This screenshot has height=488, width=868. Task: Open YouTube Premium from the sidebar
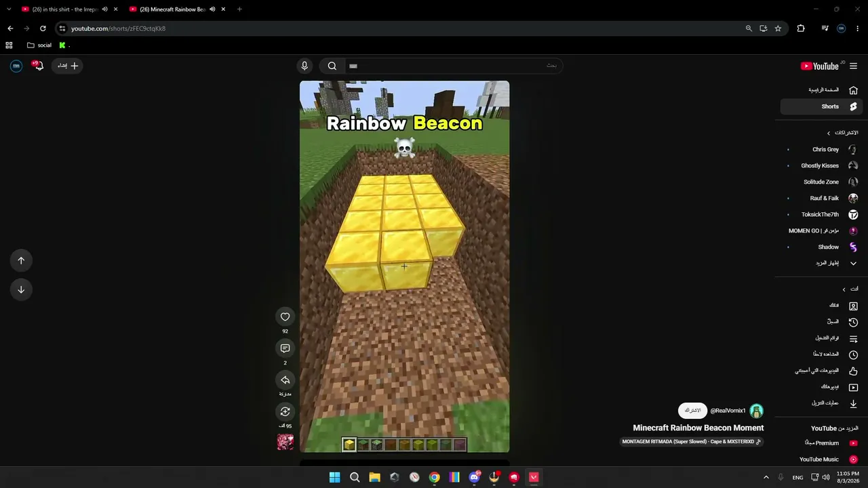tap(821, 443)
